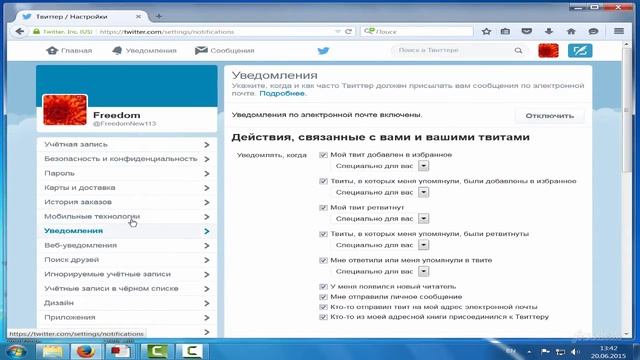Viewport: 640px width, 360px height.
Task: Click the browser back arrow button
Action: [19, 31]
